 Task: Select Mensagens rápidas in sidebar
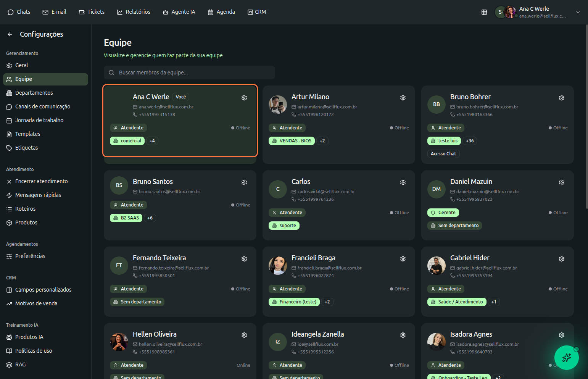click(38, 195)
